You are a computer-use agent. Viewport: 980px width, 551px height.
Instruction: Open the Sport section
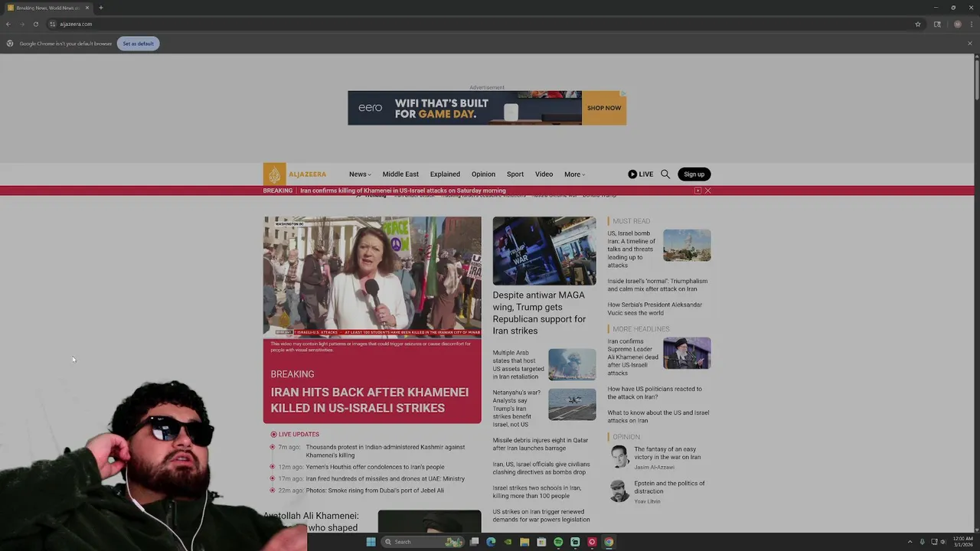(515, 174)
